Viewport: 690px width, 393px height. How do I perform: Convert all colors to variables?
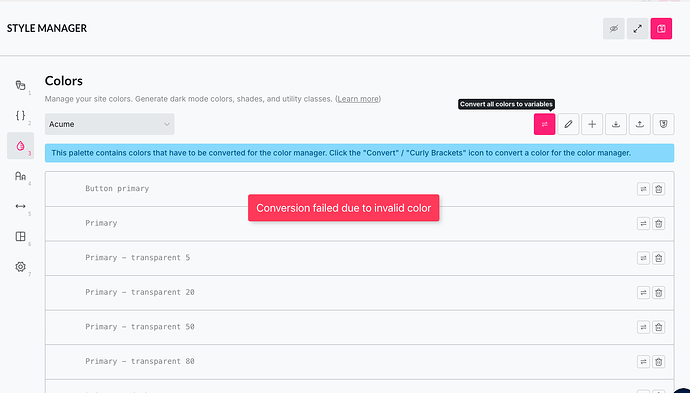point(544,124)
